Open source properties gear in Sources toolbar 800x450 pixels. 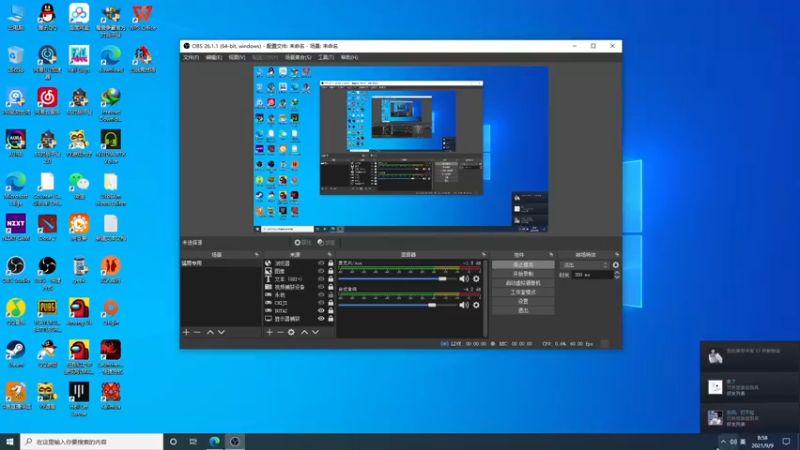[x=291, y=332]
